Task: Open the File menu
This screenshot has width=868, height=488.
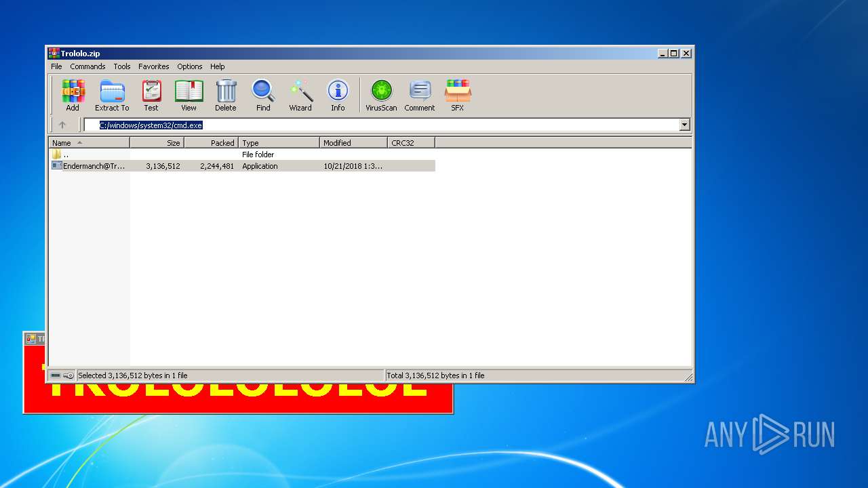Action: click(56, 66)
